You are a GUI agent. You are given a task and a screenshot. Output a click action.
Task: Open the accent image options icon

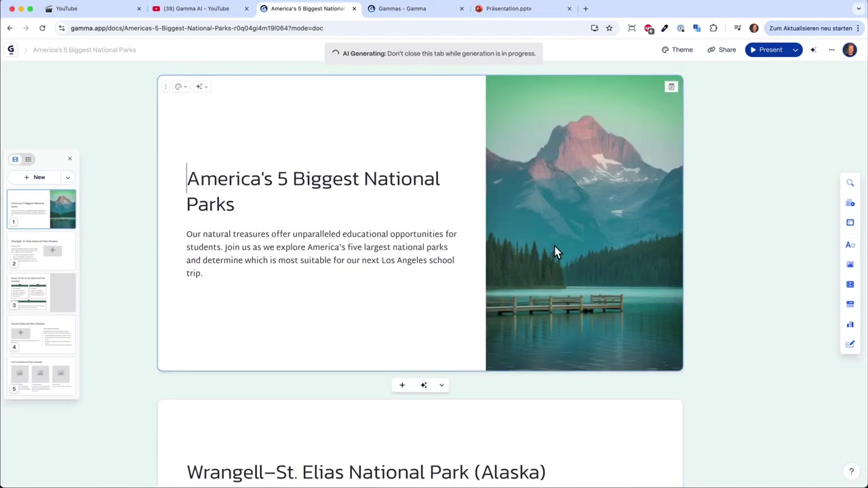(x=671, y=87)
